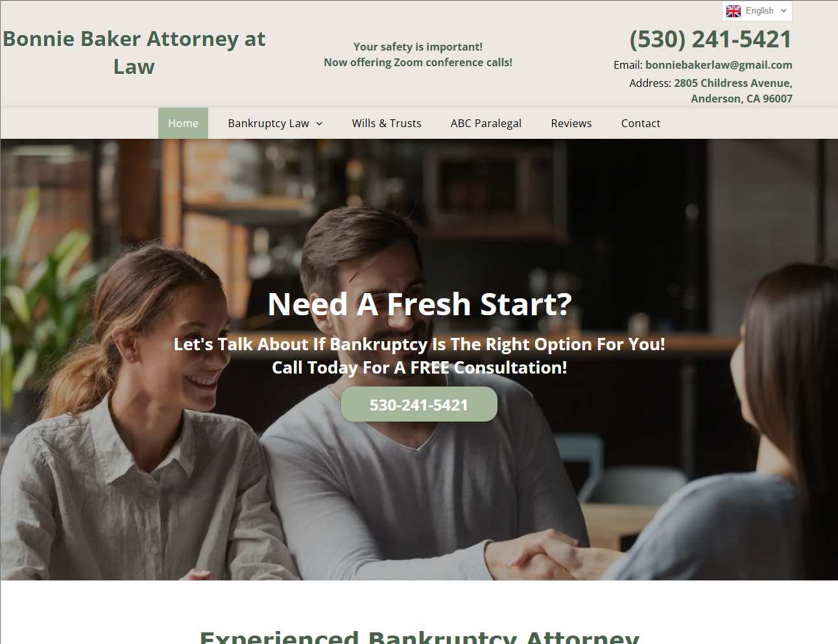838x644 pixels.
Task: Click the UK flag language icon
Action: click(x=734, y=11)
